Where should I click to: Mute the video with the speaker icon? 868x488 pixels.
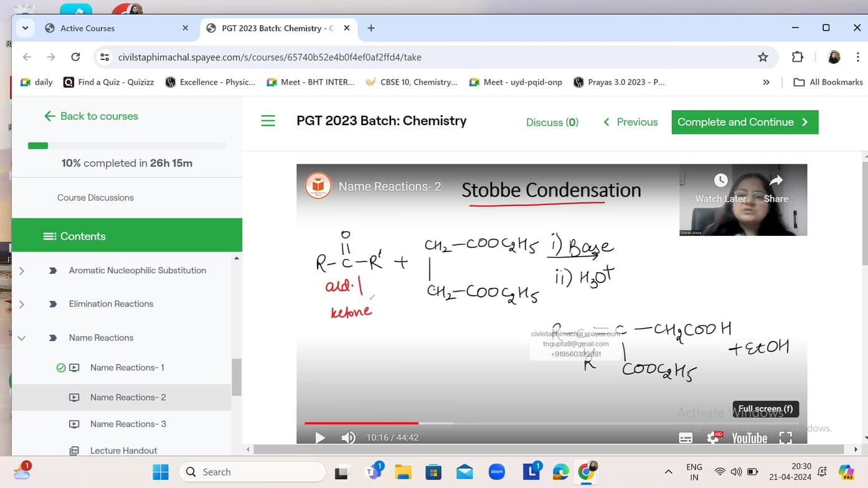(x=349, y=438)
